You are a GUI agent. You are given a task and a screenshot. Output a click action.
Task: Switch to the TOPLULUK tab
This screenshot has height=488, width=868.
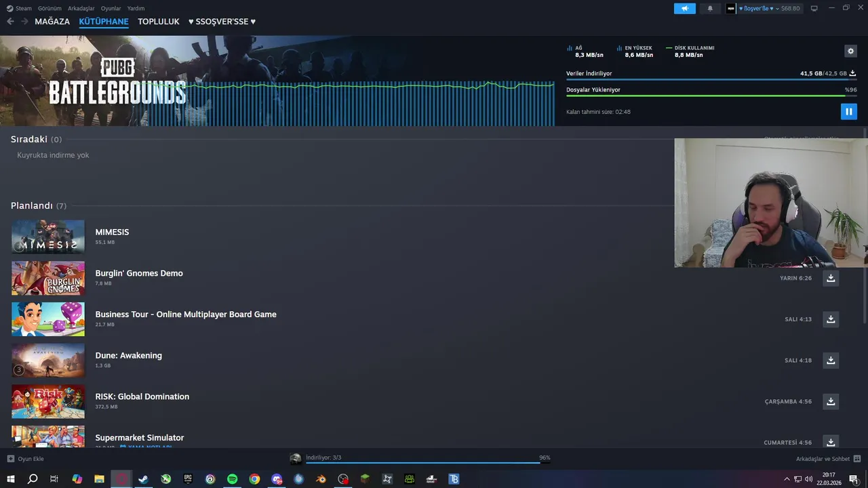[159, 22]
